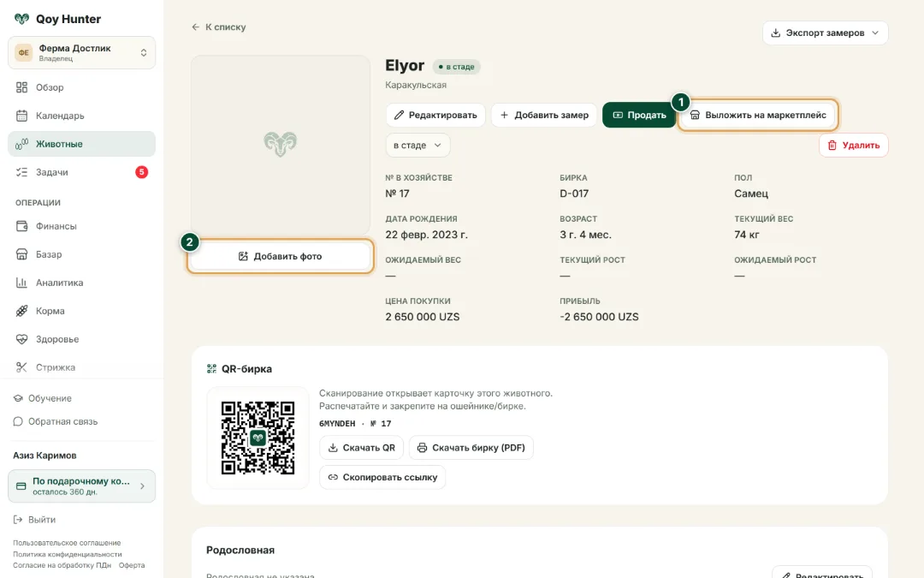Click the farm number value № 17
924x578 pixels.
coord(397,194)
